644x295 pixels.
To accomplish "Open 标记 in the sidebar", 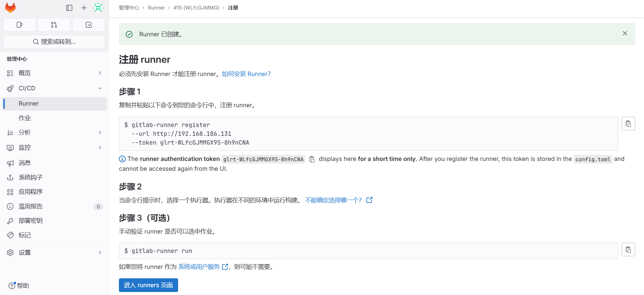I will [54, 235].
